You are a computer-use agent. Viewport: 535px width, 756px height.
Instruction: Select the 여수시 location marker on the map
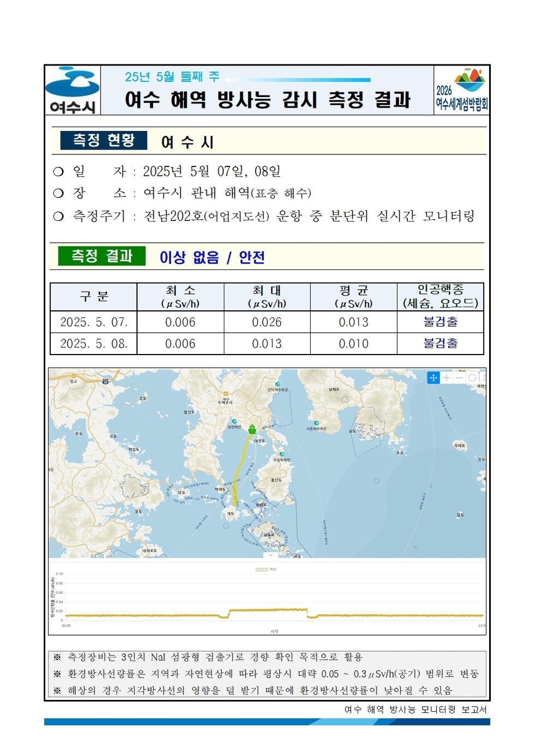pyautogui.click(x=219, y=402)
